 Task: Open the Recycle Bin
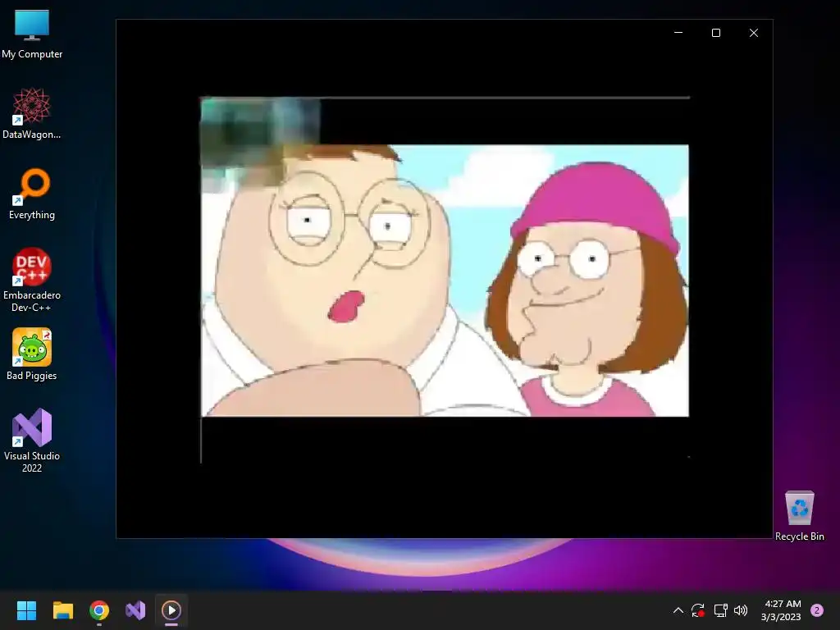click(x=799, y=515)
